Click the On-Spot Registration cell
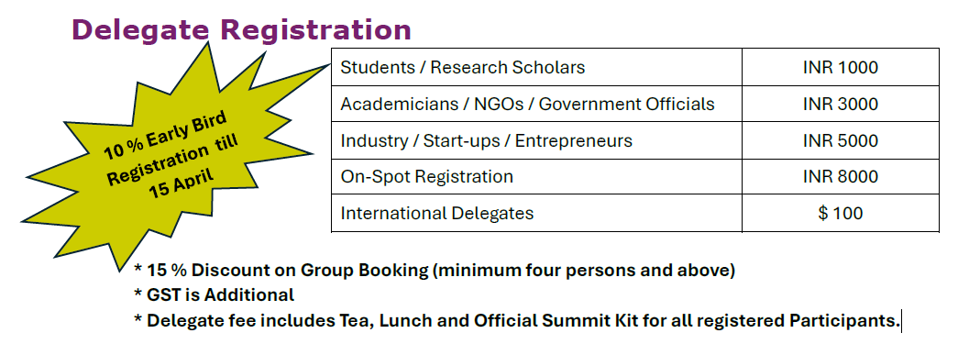 click(x=536, y=176)
